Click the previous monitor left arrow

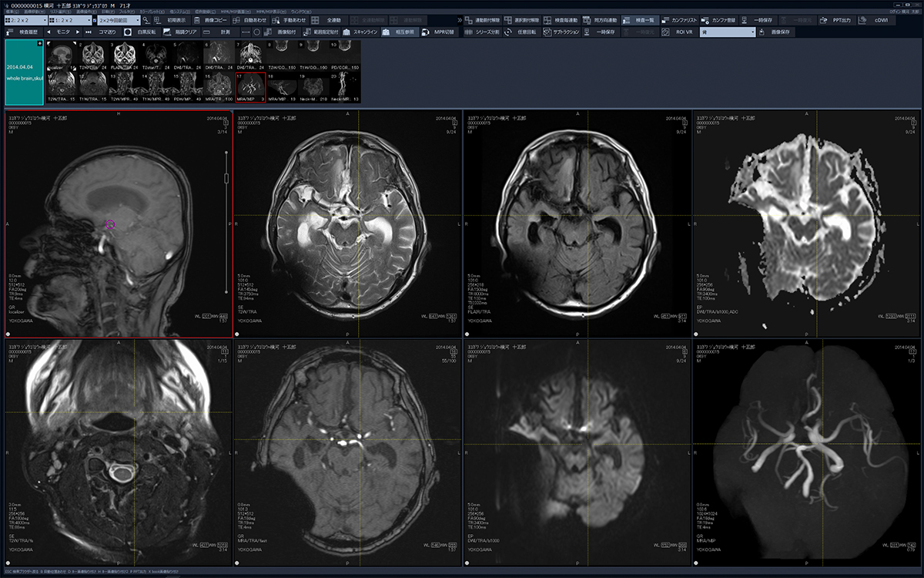tap(49, 32)
